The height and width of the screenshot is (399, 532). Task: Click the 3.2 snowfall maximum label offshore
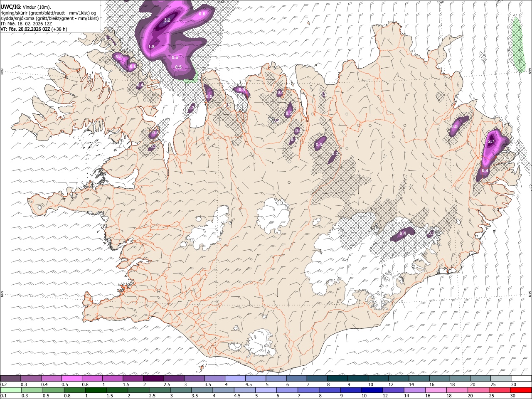click(x=167, y=20)
